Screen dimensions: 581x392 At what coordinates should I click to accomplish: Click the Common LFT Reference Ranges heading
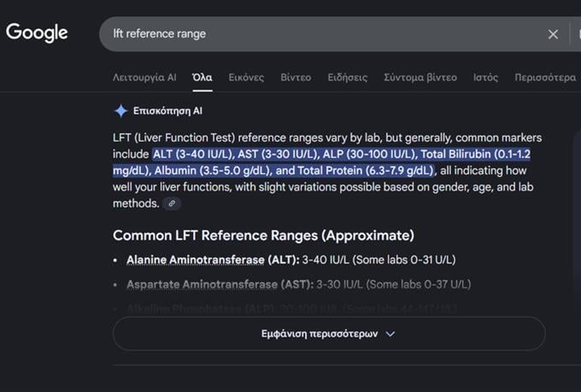click(x=263, y=235)
